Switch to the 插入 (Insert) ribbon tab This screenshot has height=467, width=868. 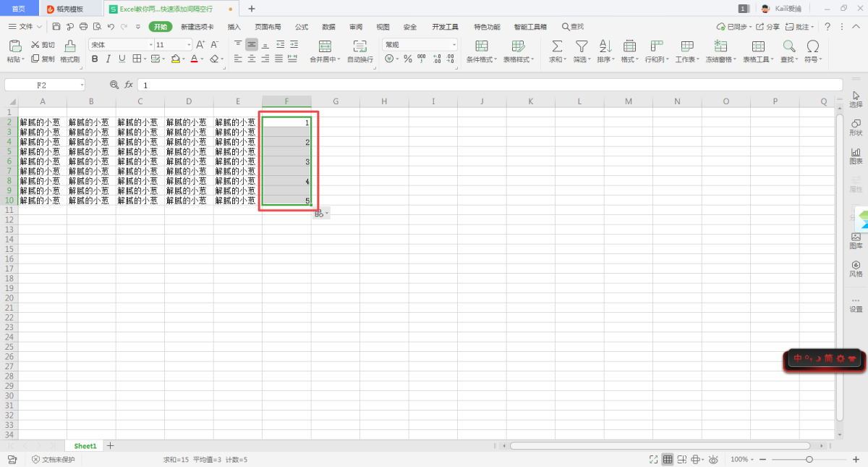[234, 27]
